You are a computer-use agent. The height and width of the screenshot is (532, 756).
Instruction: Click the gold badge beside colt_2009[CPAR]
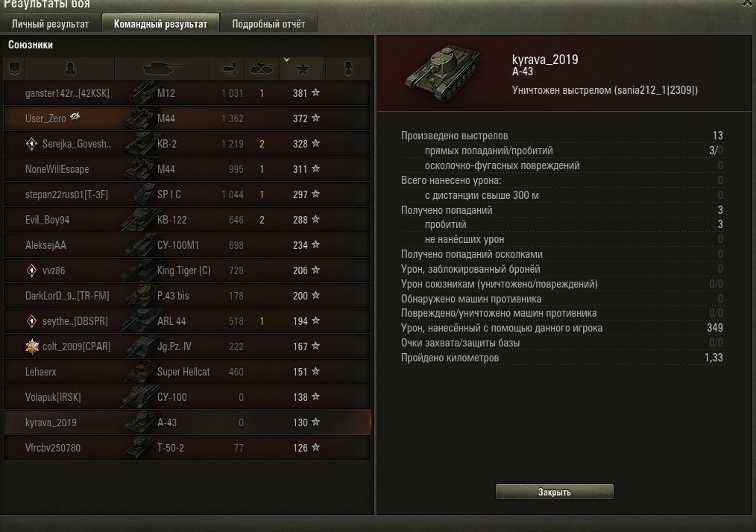coord(32,346)
